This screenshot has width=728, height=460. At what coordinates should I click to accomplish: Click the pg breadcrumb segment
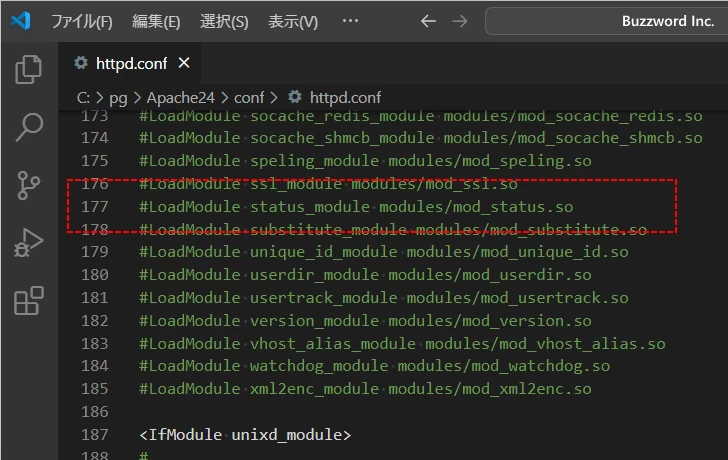(118, 98)
